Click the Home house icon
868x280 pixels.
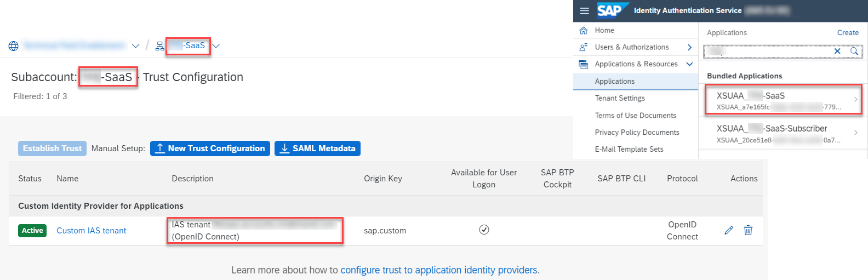tap(584, 30)
